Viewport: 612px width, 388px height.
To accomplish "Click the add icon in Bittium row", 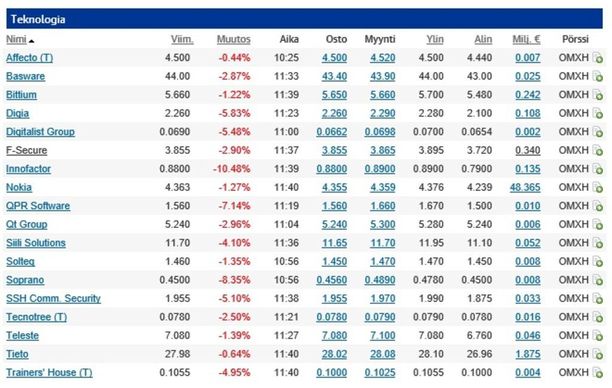I will 598,95.
